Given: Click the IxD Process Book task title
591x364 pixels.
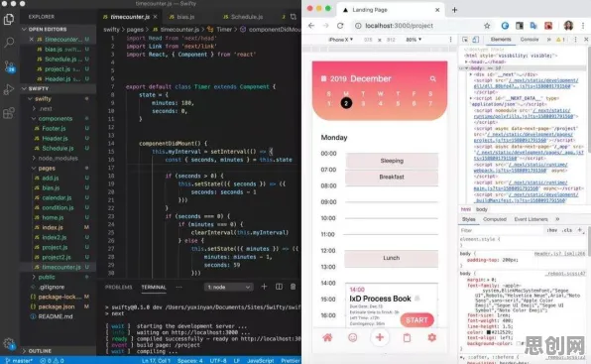Looking at the screenshot, I should (x=380, y=299).
